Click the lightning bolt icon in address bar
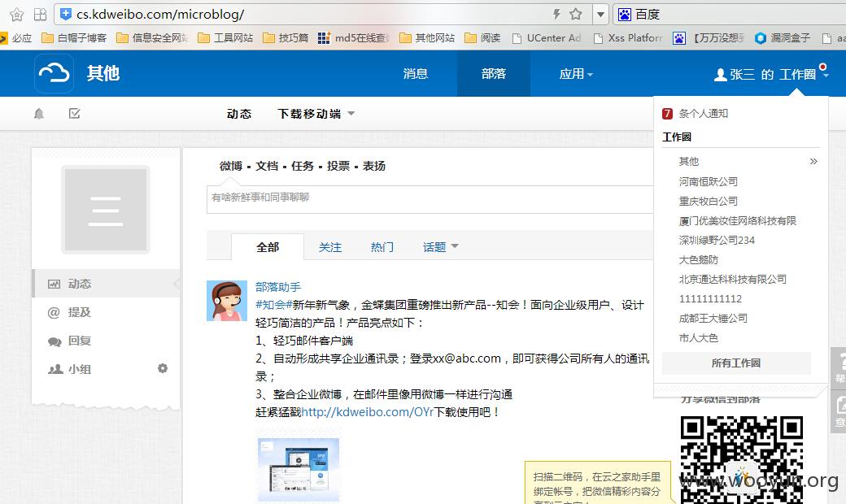 coord(556,15)
